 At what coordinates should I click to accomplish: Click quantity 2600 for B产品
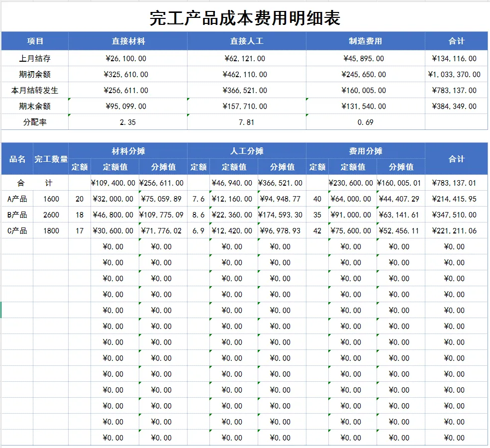coord(51,215)
